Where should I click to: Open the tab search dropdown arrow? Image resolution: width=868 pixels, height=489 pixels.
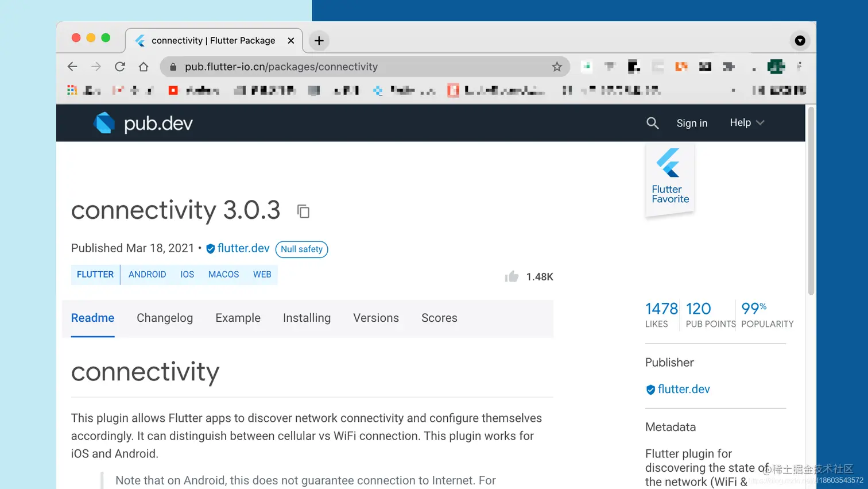(x=800, y=40)
